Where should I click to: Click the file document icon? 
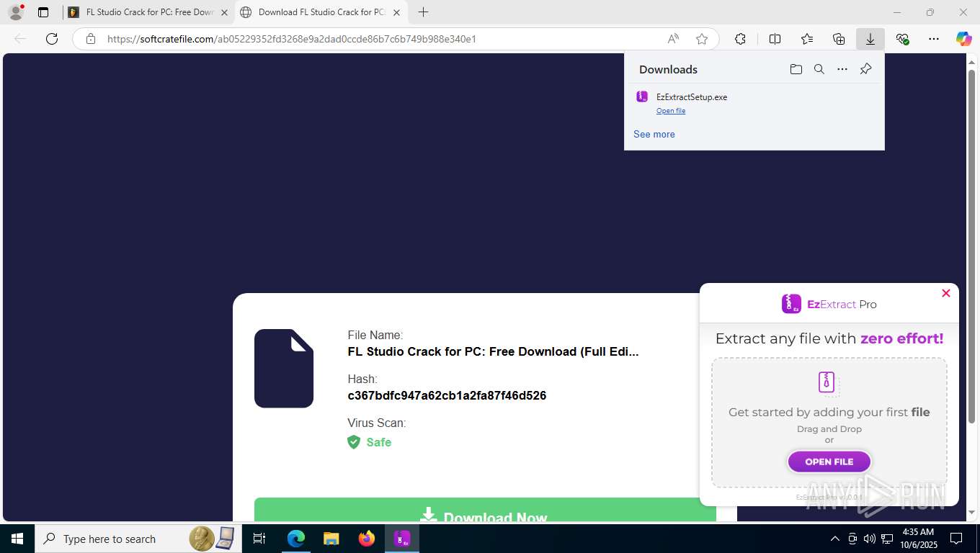(284, 369)
